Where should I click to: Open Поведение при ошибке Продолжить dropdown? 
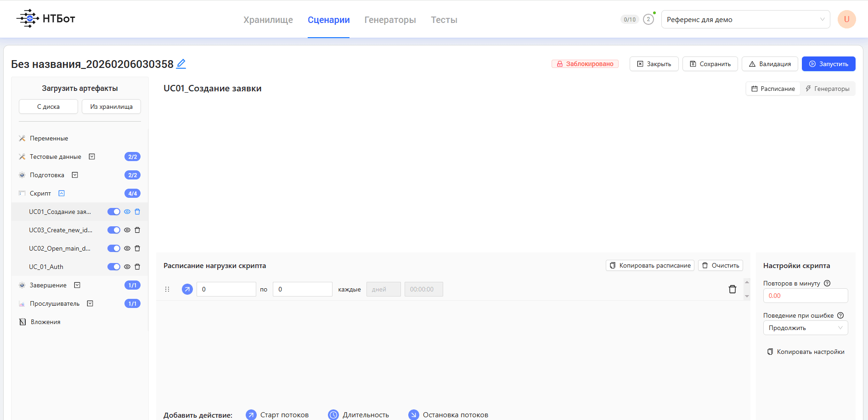(x=806, y=328)
